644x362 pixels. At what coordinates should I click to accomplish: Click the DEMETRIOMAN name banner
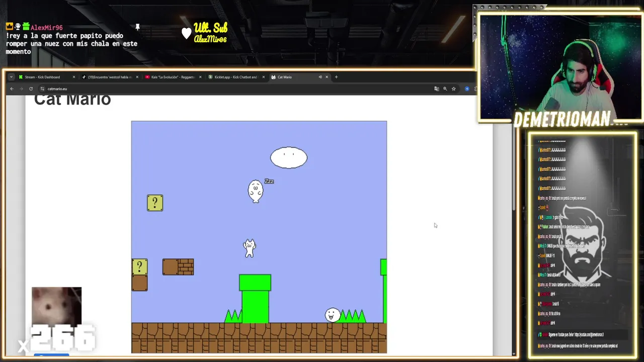point(561,119)
